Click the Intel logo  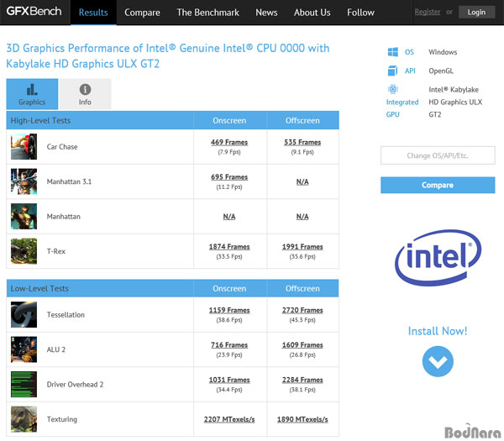pos(438,258)
